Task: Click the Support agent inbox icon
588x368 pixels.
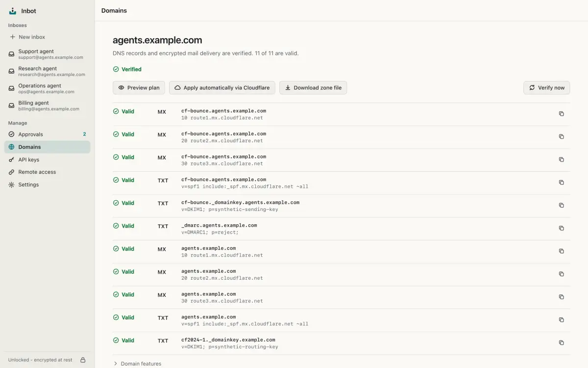Action: (12, 54)
